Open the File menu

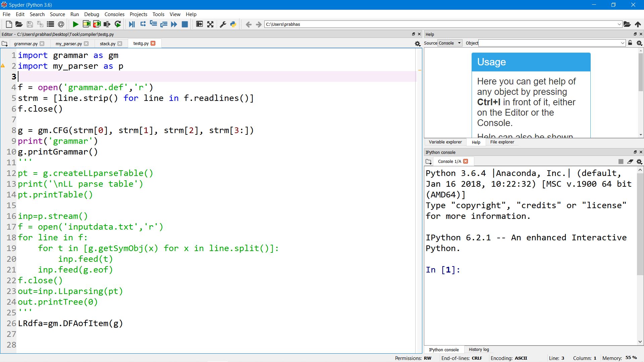tap(6, 14)
